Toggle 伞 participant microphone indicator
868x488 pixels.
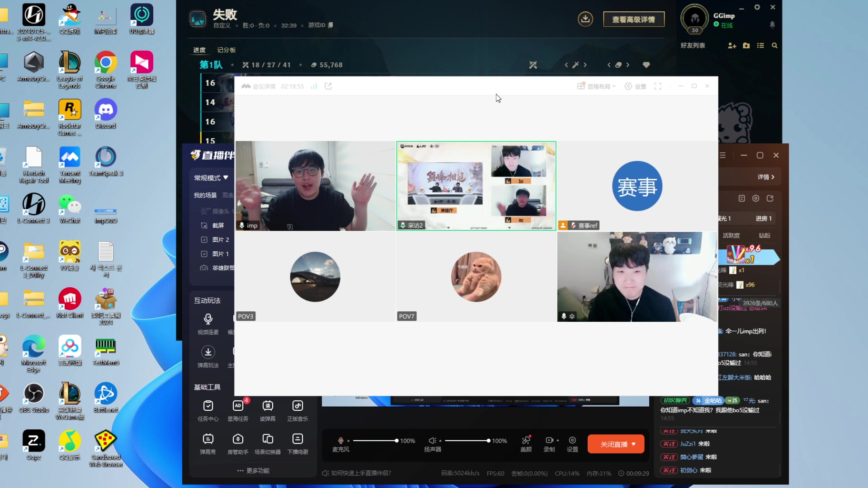tap(564, 316)
